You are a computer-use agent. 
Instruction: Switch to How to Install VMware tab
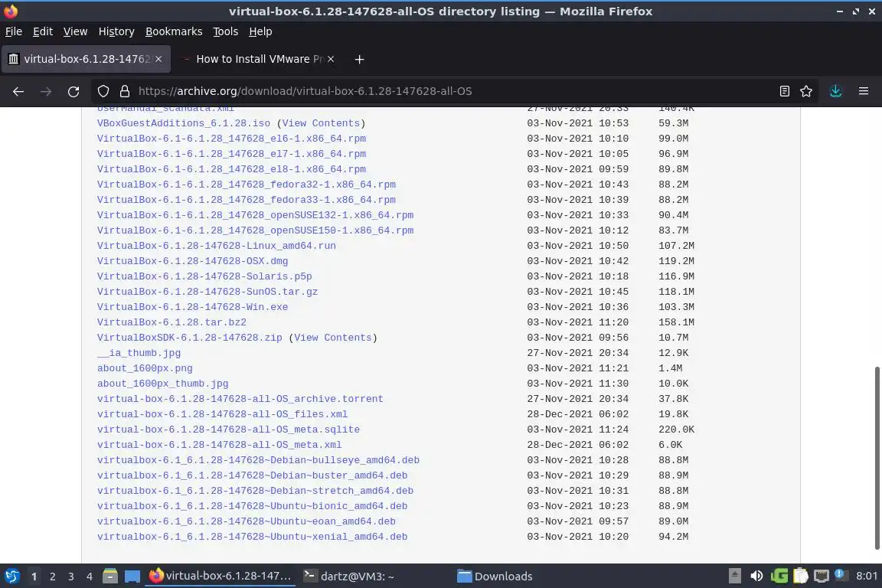click(x=260, y=59)
